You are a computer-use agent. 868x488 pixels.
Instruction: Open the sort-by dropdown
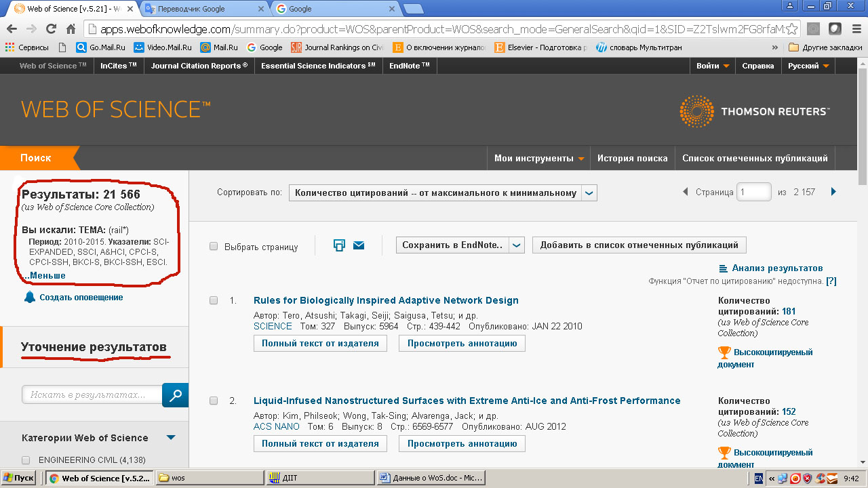point(443,192)
